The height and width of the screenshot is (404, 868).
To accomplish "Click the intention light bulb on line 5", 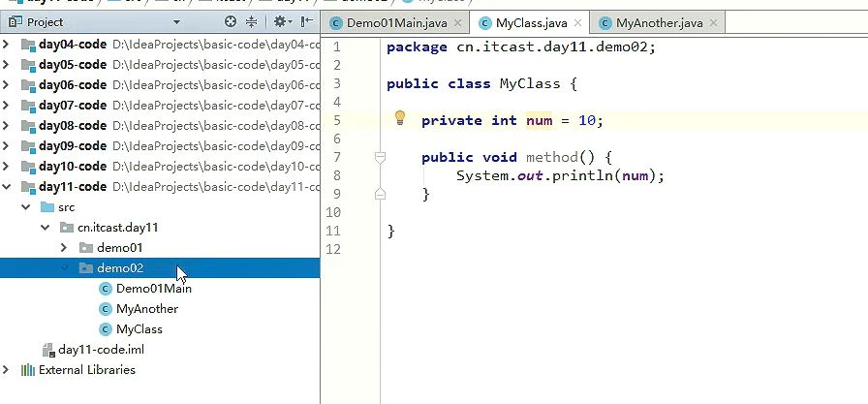I will [x=400, y=118].
